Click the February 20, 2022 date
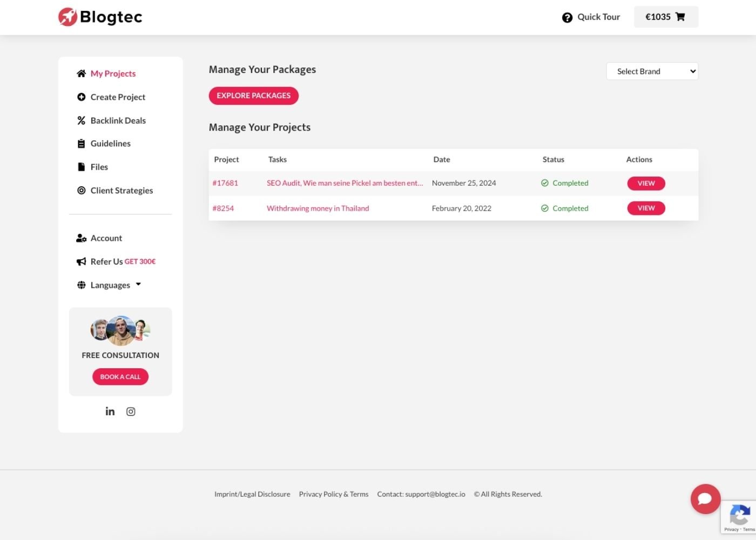This screenshot has width=756, height=540. (x=462, y=208)
